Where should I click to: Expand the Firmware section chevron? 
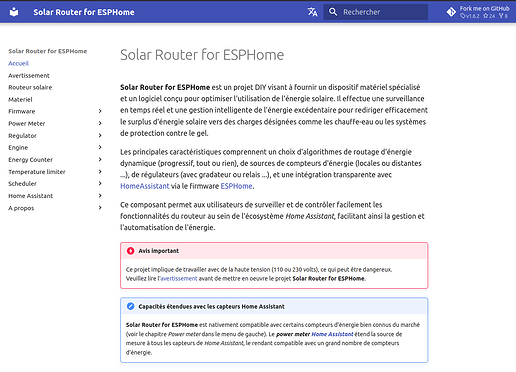click(x=100, y=111)
